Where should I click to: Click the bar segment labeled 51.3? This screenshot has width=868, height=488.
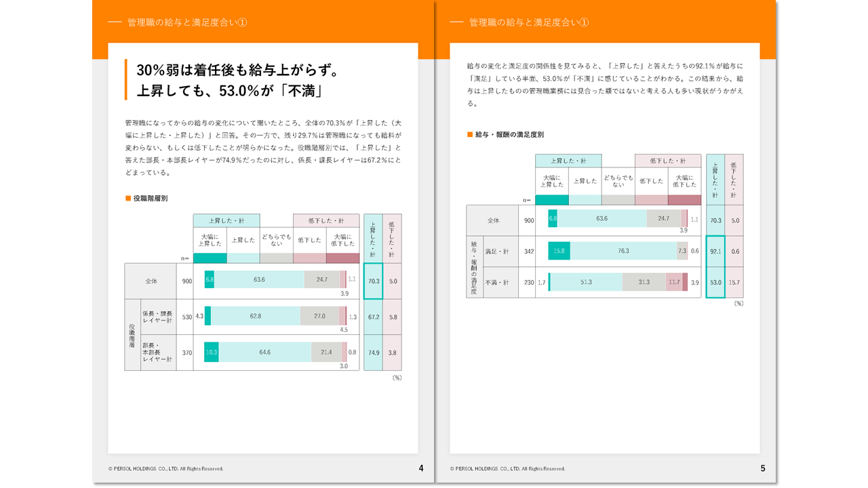coord(587,283)
